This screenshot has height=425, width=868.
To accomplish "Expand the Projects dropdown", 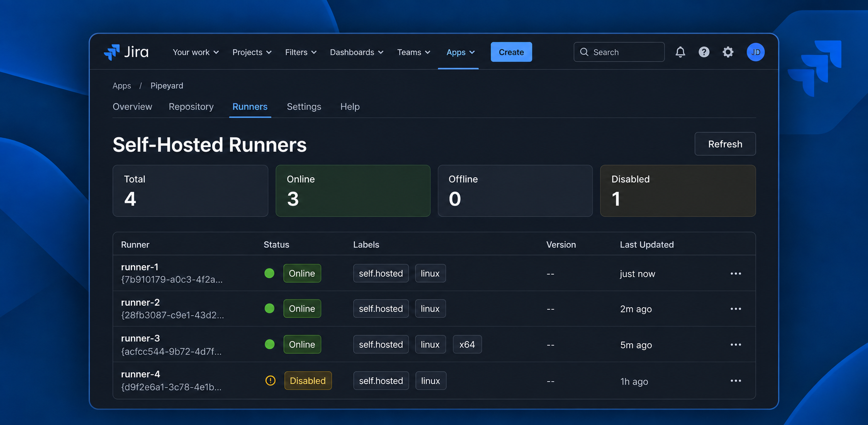I will pos(252,52).
